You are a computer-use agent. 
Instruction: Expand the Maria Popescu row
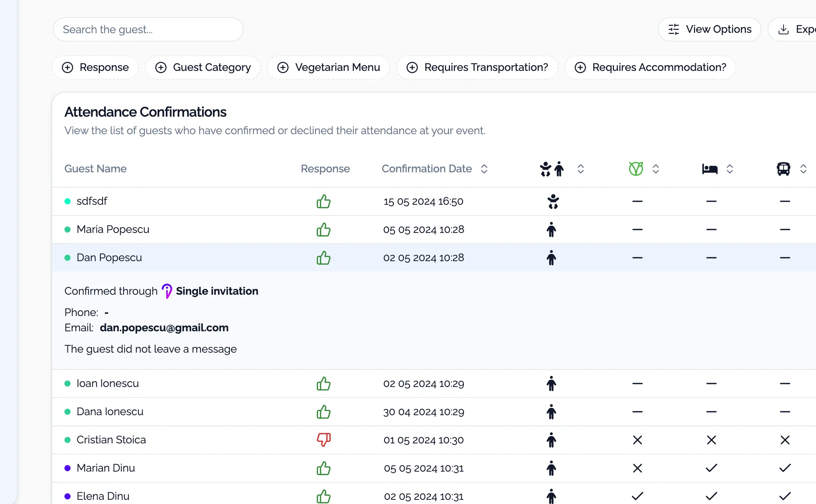tap(434, 230)
